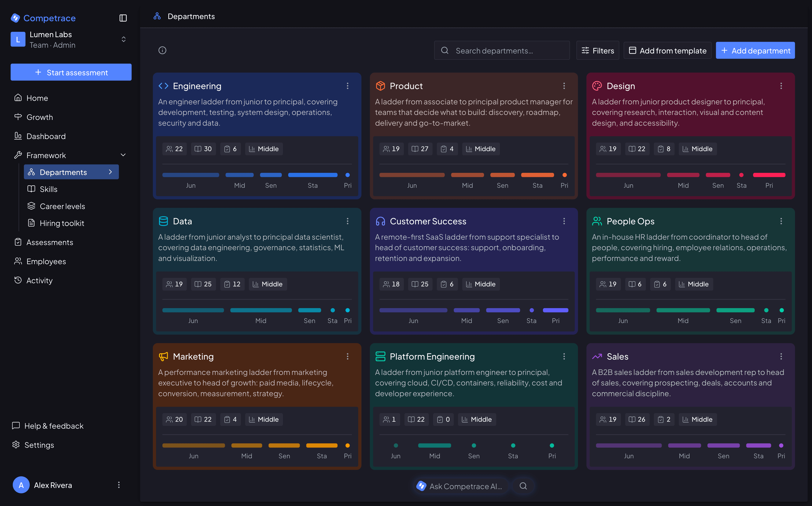Screen dimensions: 812x506
Task: Collapse the sidebar panel icon
Action: point(123,18)
